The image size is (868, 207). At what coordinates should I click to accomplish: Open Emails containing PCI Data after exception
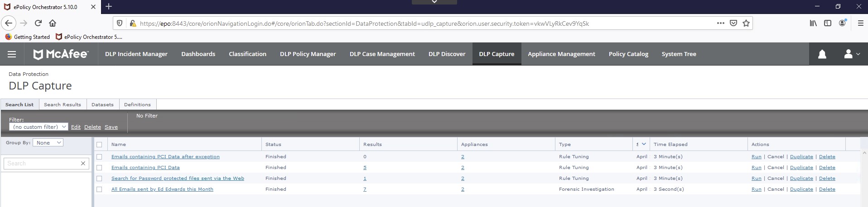pyautogui.click(x=165, y=157)
